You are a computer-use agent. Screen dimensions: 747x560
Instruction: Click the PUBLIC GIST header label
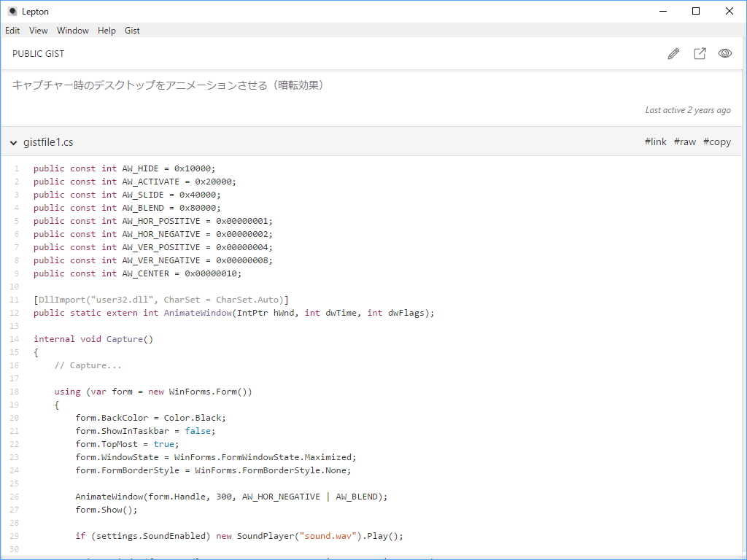click(38, 53)
